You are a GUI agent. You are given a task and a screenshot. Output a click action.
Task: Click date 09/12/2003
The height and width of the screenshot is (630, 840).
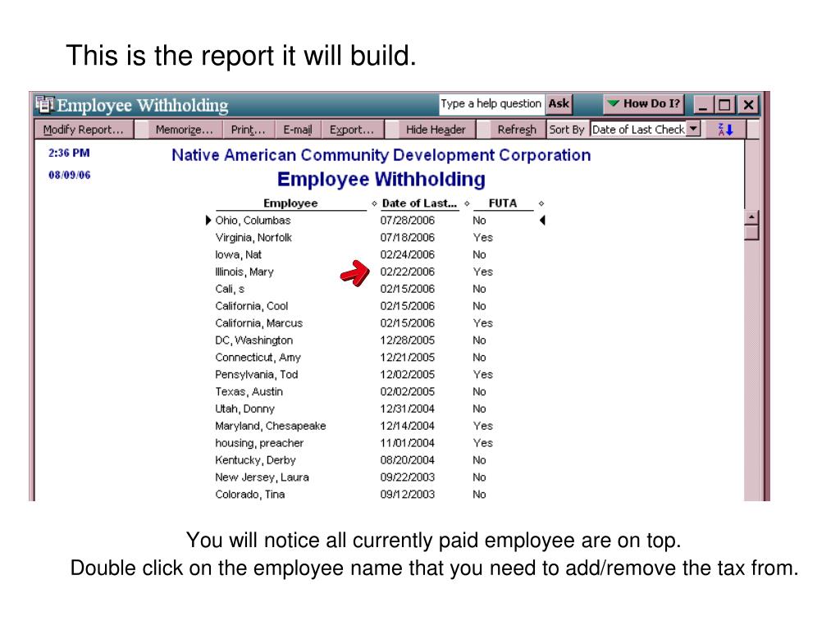tap(408, 495)
